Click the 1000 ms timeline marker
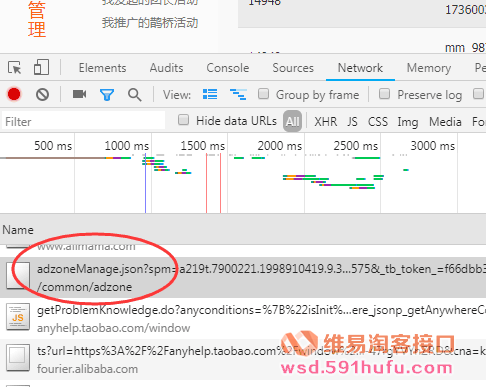 click(x=127, y=146)
